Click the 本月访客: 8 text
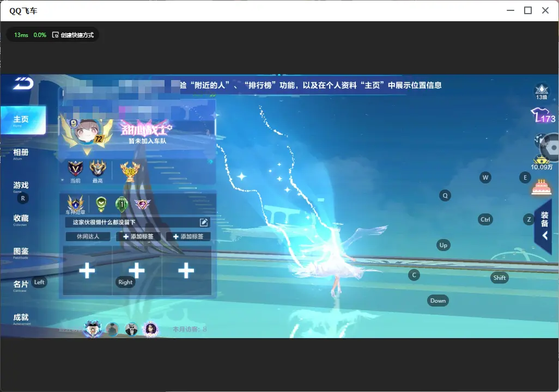 click(190, 329)
